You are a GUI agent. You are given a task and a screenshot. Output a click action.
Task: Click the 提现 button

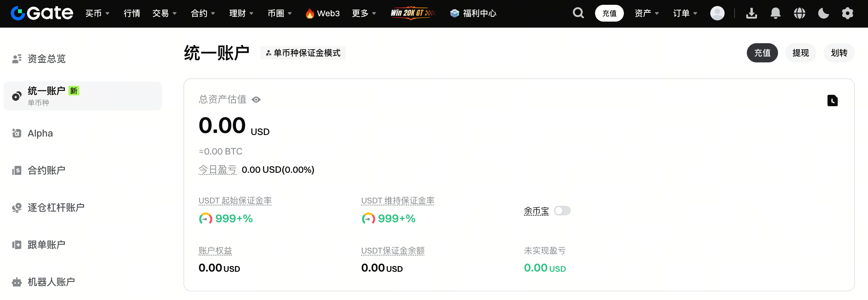[800, 53]
